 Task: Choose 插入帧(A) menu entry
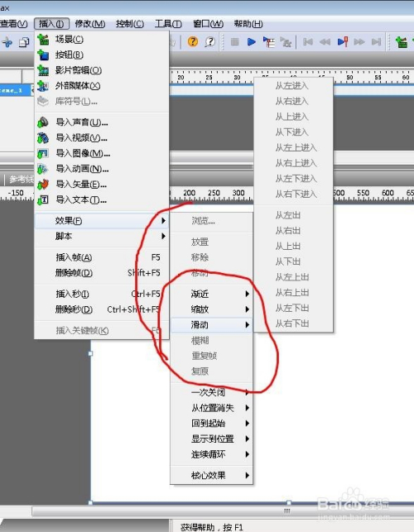click(x=102, y=257)
